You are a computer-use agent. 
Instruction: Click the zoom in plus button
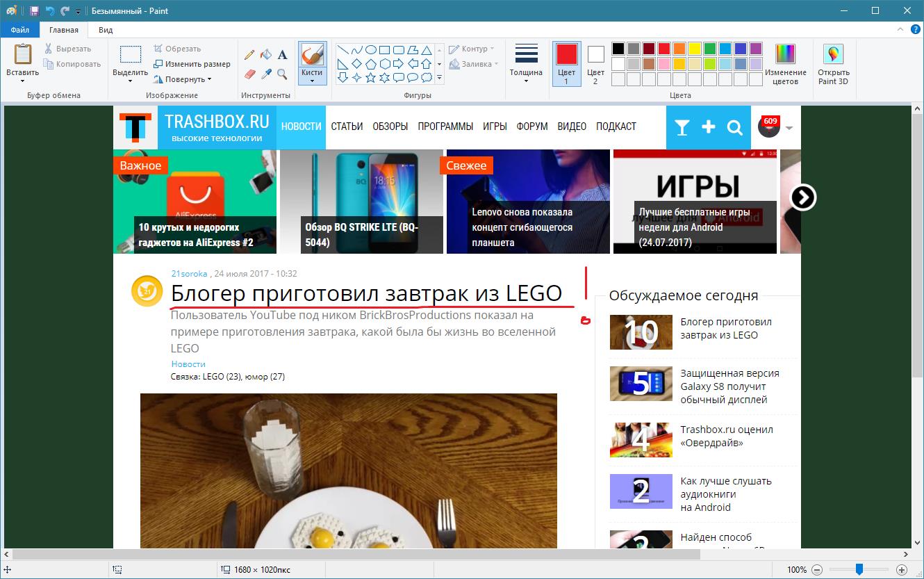click(902, 570)
